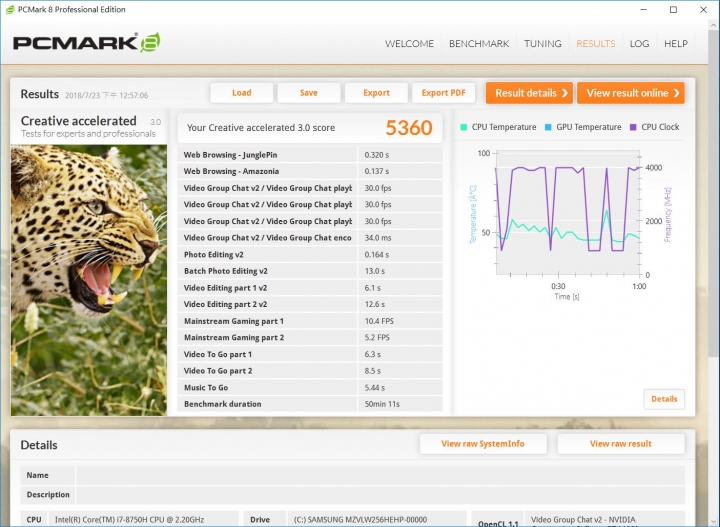Image resolution: width=720 pixels, height=527 pixels.
Task: Select the RESULTS tab
Action: [x=596, y=44]
